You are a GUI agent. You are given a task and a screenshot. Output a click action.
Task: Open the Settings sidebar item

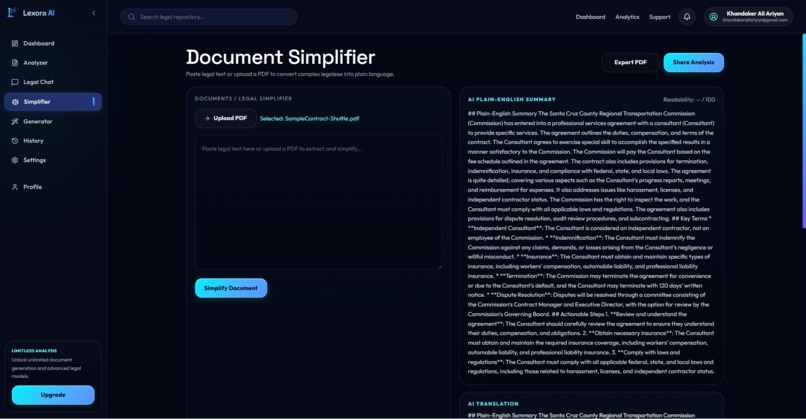coord(53,160)
